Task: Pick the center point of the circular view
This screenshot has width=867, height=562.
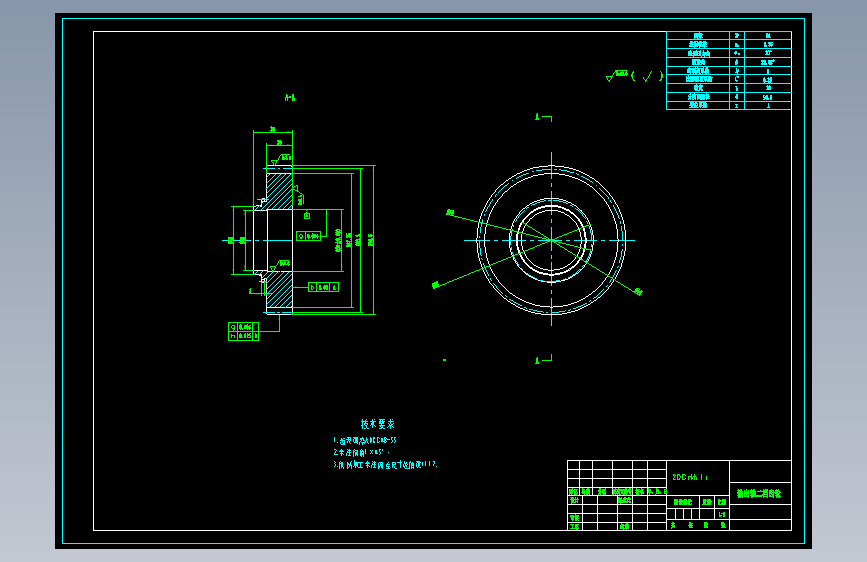Action: (x=551, y=240)
